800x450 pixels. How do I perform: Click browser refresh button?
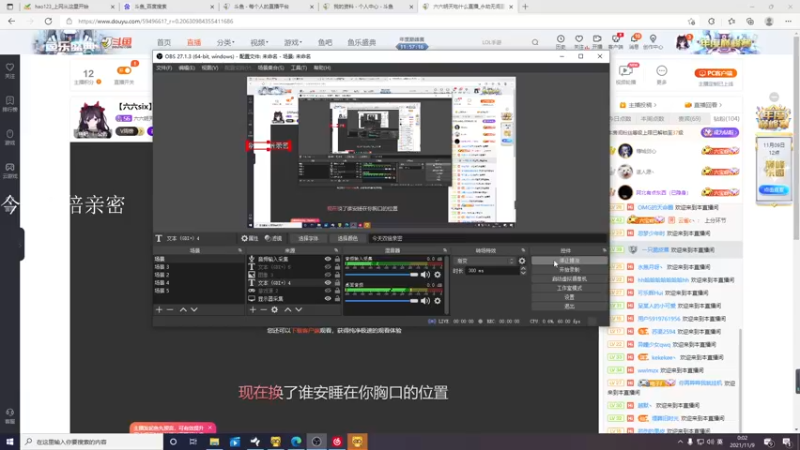pyautogui.click(x=48, y=21)
